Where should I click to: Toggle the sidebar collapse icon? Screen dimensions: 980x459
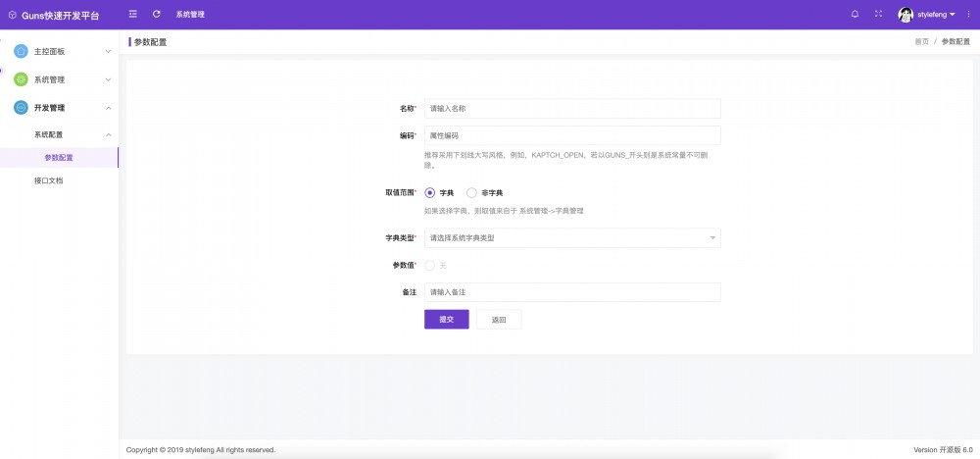tap(132, 14)
